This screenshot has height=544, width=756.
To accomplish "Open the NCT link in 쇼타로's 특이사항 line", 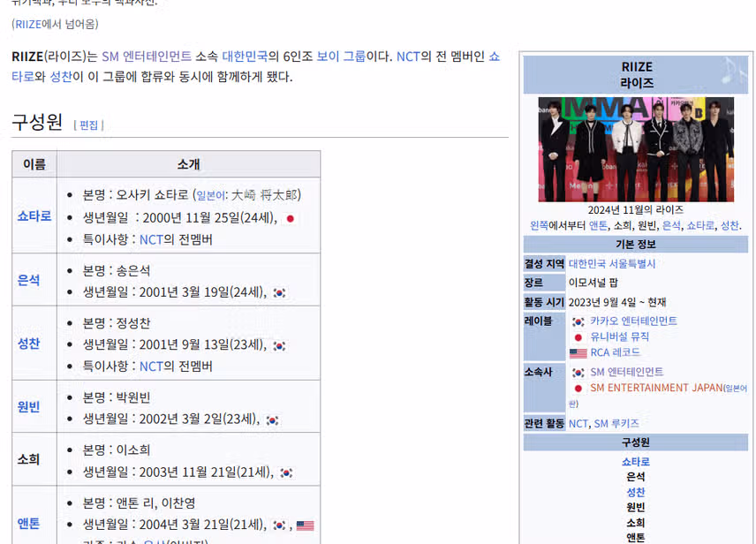I will (151, 239).
